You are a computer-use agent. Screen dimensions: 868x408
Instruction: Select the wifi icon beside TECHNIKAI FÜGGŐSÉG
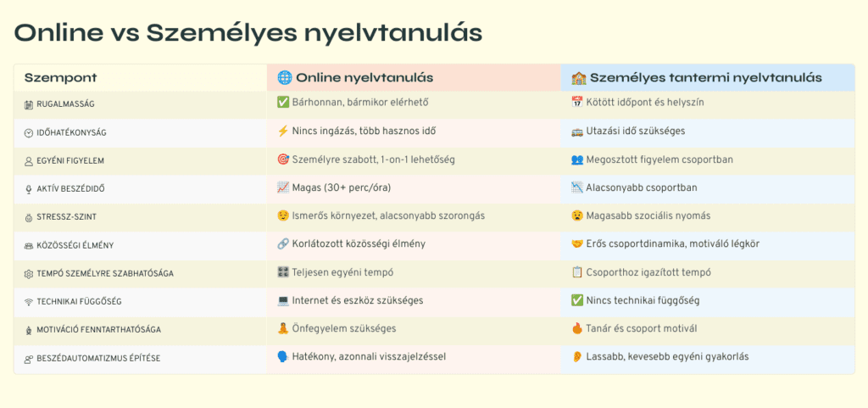pyautogui.click(x=29, y=302)
